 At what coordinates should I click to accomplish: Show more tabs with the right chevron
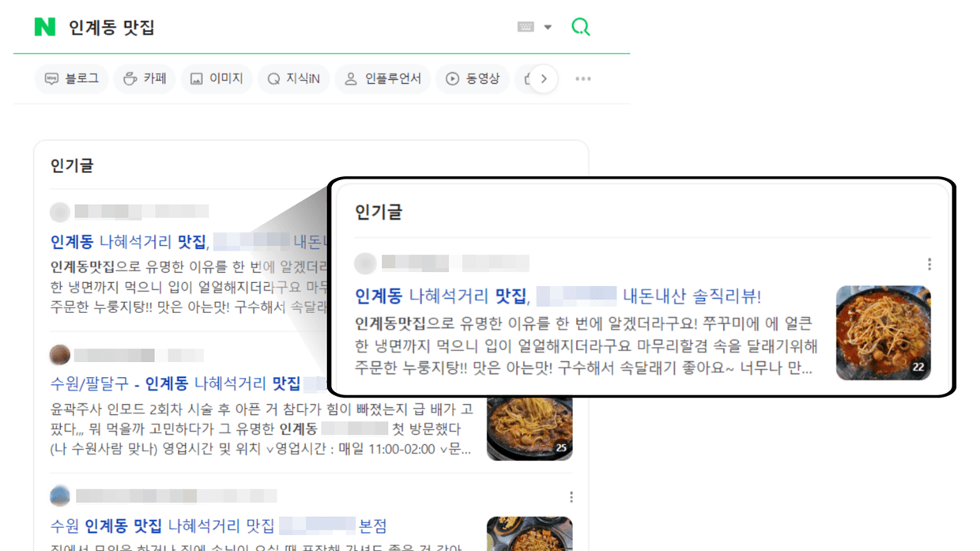coord(544,79)
